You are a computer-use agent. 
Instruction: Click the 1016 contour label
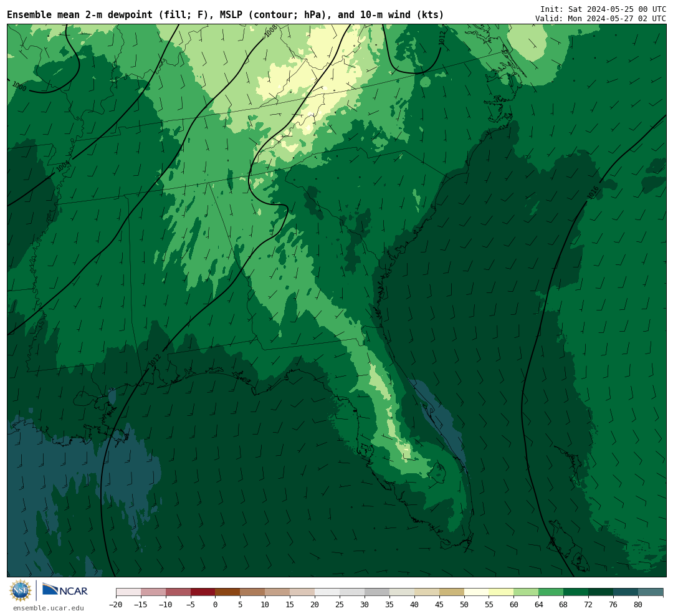[593, 193]
